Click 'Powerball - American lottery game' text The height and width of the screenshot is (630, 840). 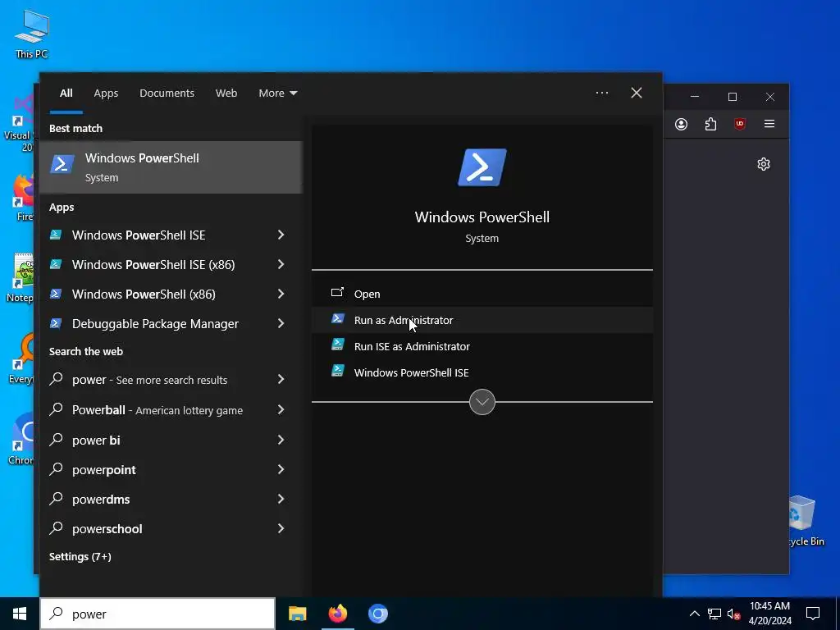(157, 410)
